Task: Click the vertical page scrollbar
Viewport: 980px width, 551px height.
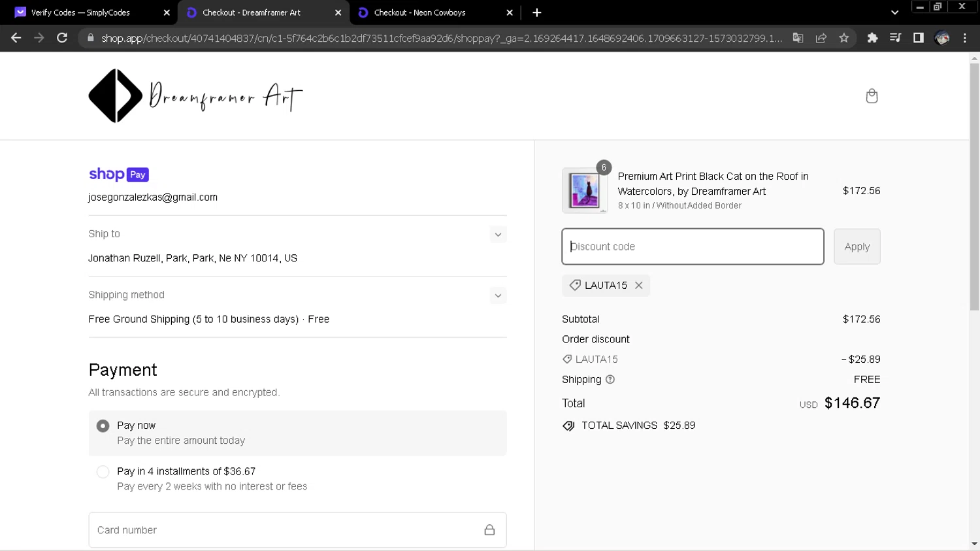Action: click(x=974, y=187)
